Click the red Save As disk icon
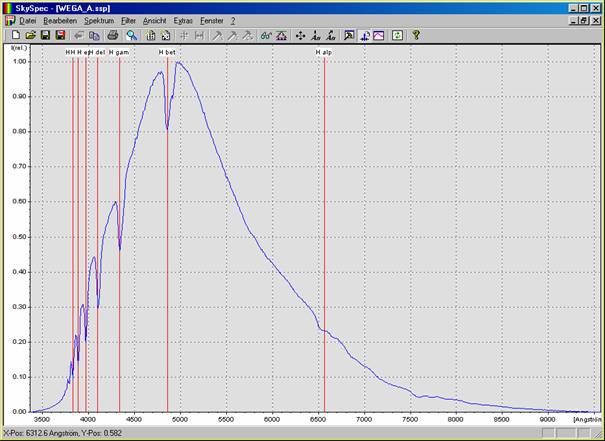The image size is (605, 441). [60, 35]
